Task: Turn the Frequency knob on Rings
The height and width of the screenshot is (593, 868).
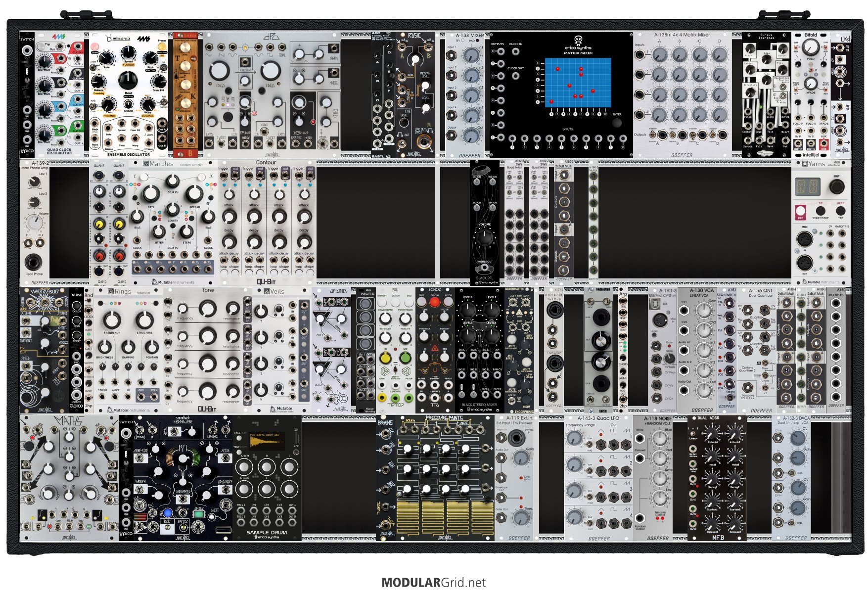Action: [112, 320]
